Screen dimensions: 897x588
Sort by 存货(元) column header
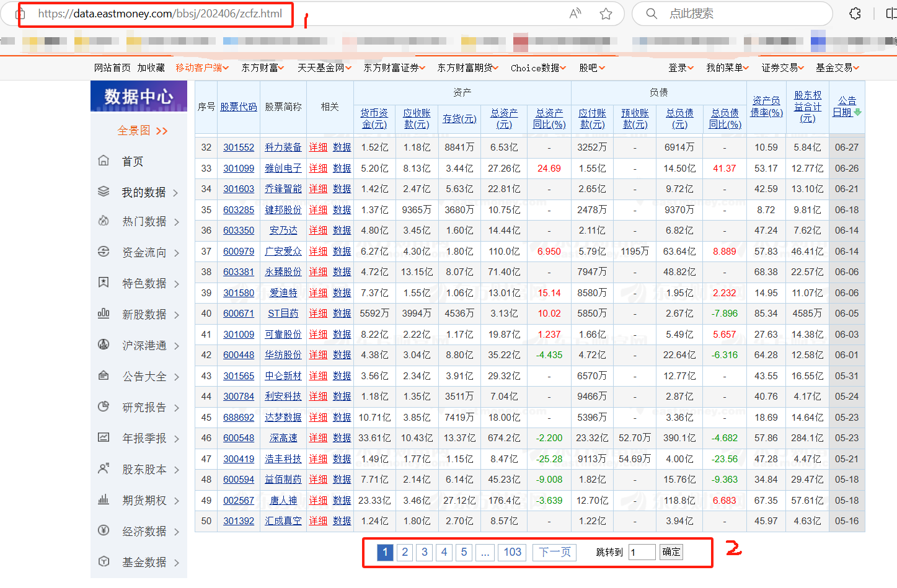pos(459,118)
